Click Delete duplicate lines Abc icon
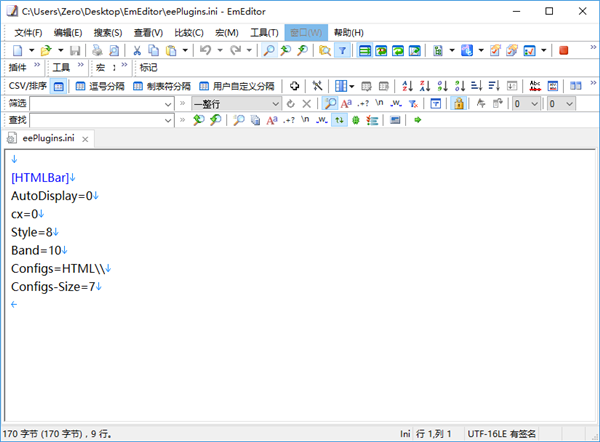The image size is (600, 442). pyautogui.click(x=535, y=86)
